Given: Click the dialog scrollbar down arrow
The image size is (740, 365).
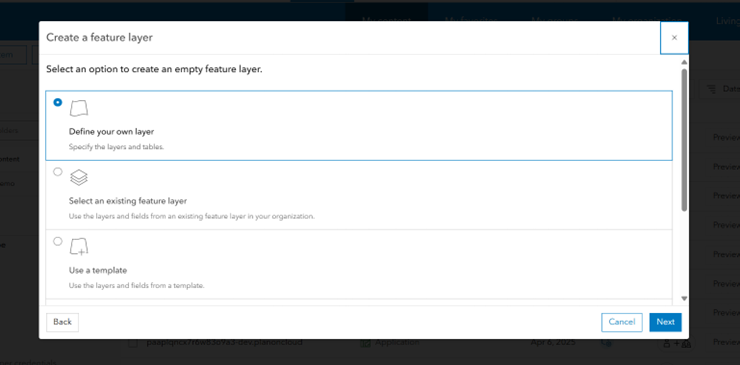Looking at the screenshot, I should (684, 298).
